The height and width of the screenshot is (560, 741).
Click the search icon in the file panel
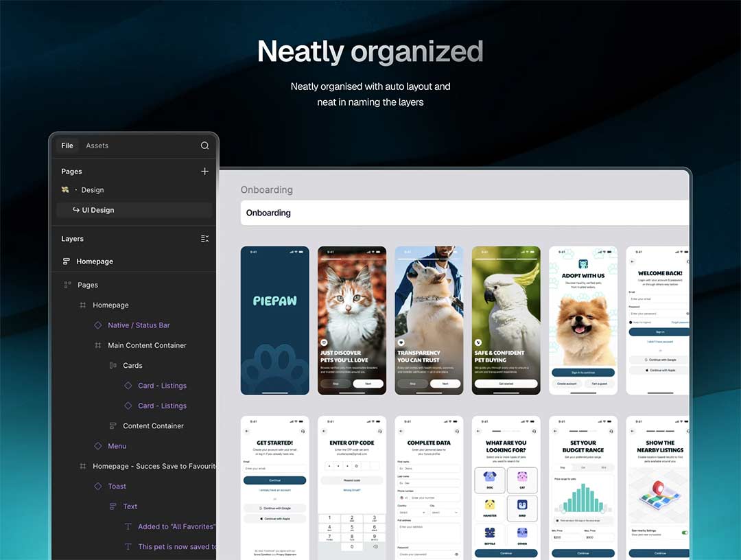pyautogui.click(x=204, y=145)
